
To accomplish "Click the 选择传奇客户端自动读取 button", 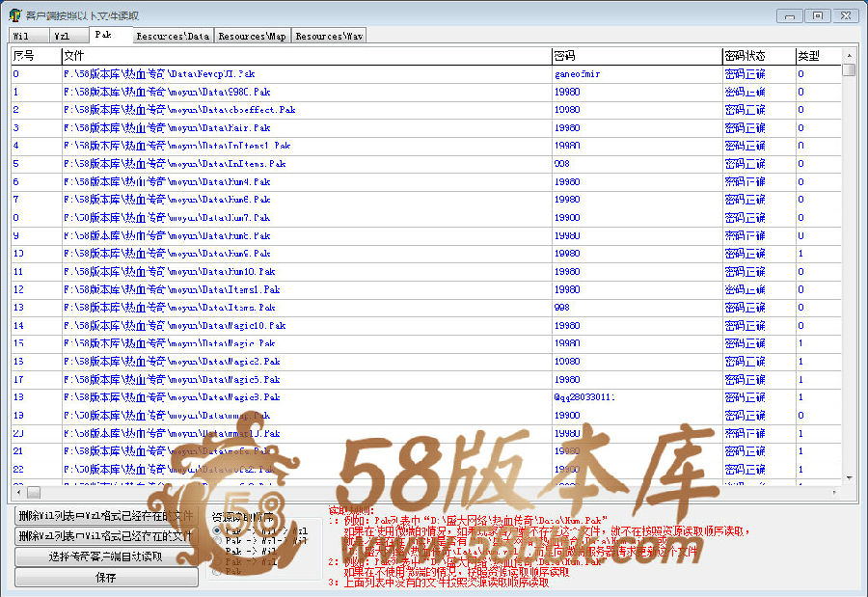I will (x=106, y=556).
